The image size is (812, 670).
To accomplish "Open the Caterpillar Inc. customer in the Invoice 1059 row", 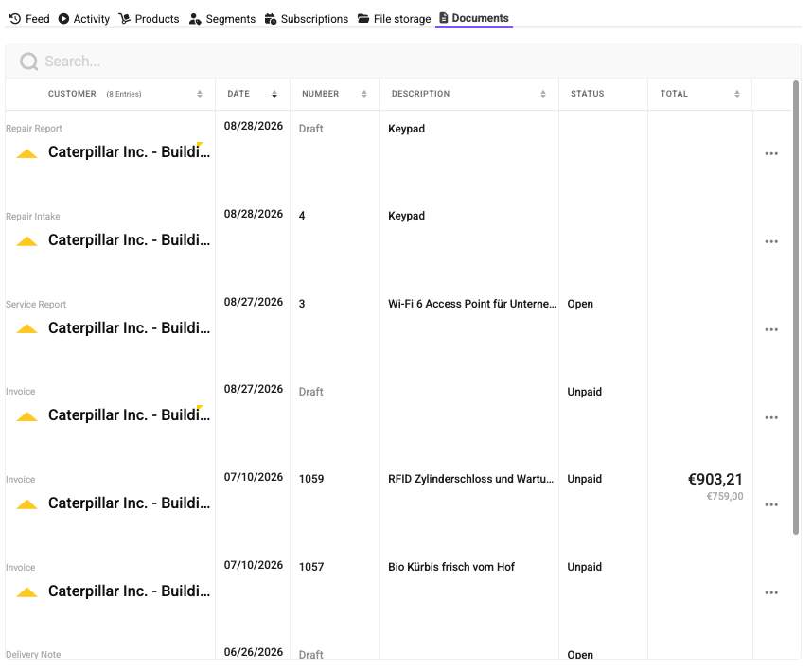I will click(x=129, y=503).
